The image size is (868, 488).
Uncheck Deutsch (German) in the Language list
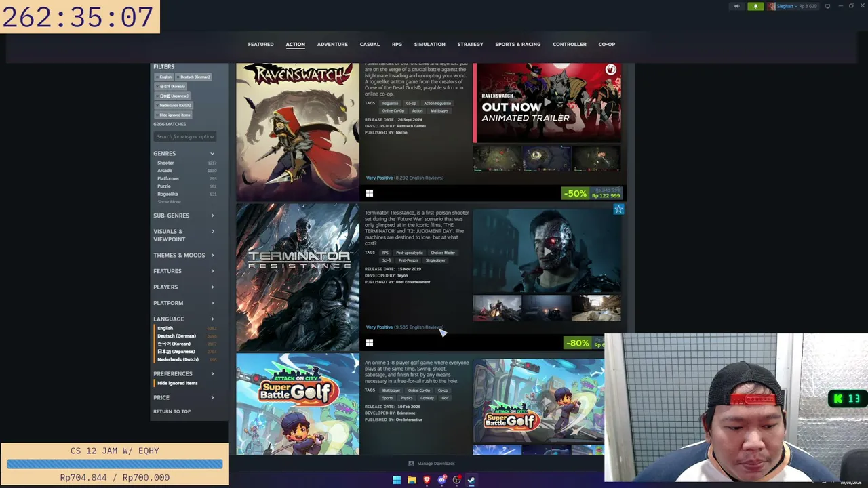click(x=176, y=336)
